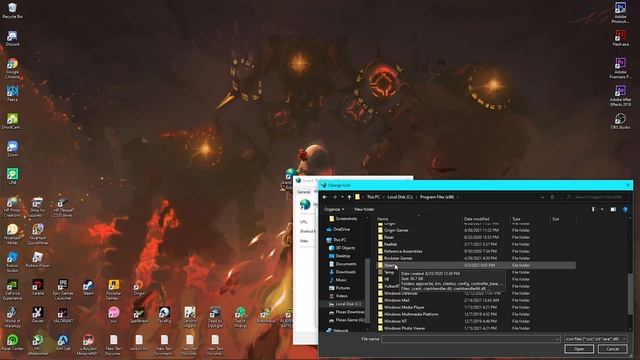
Task: Toggle the preview pane icon
Action: coord(613,209)
